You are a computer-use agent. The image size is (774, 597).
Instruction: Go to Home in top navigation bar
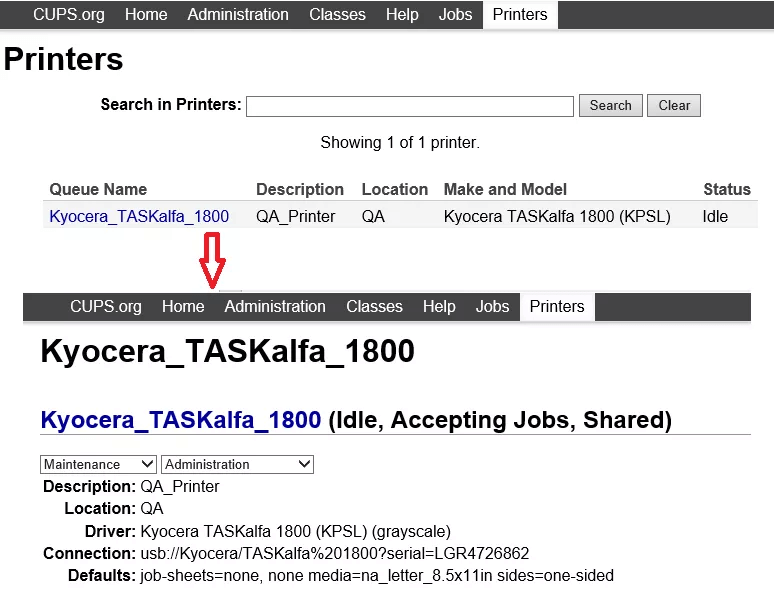[x=146, y=14]
